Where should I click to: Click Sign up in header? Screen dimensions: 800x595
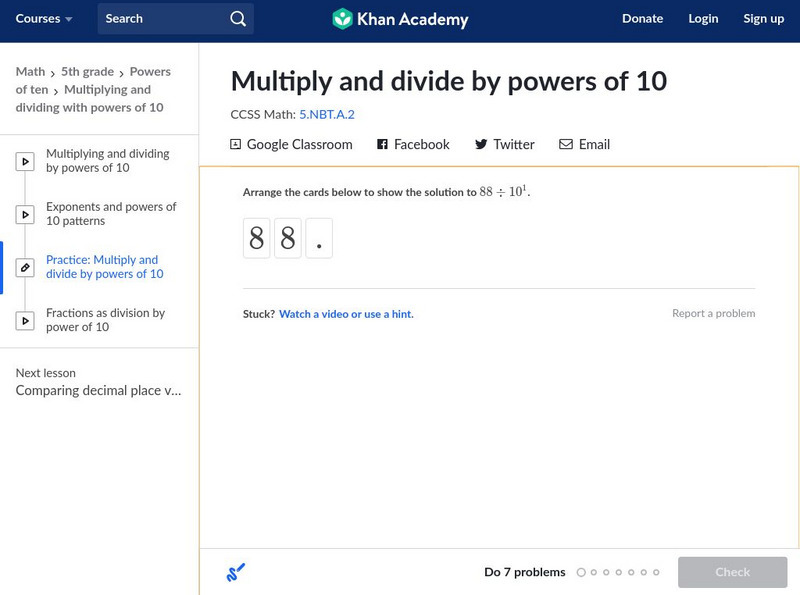(x=763, y=19)
